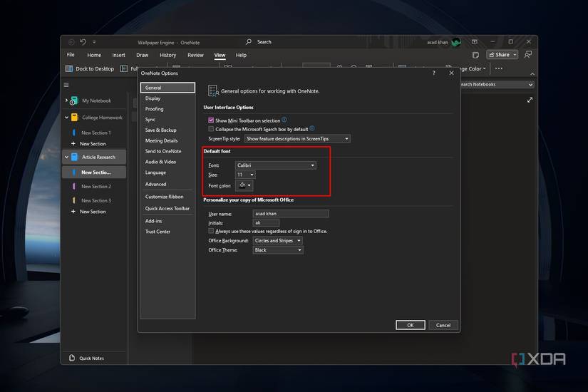This screenshot has width=588, height=392.
Task: Select the Proofing options category
Action: 155,109
